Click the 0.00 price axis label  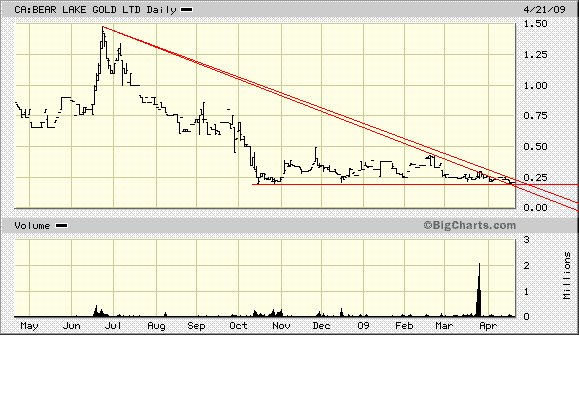pyautogui.click(x=535, y=207)
